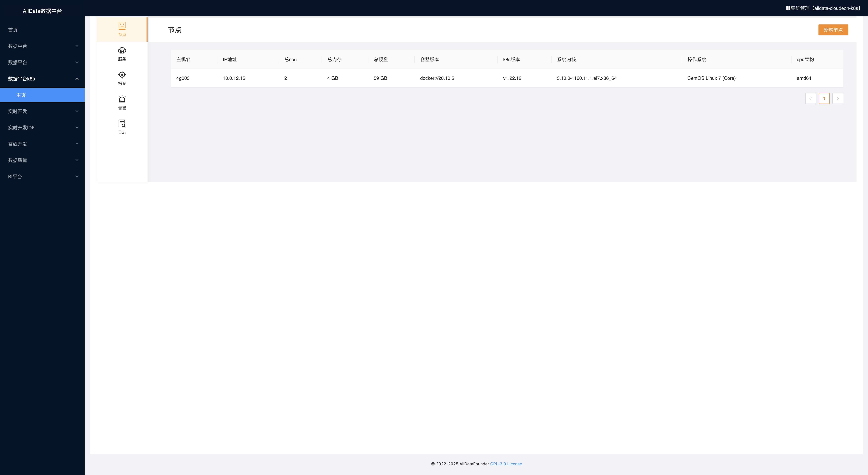Click the v1.22.12 k8s version cell

point(512,78)
